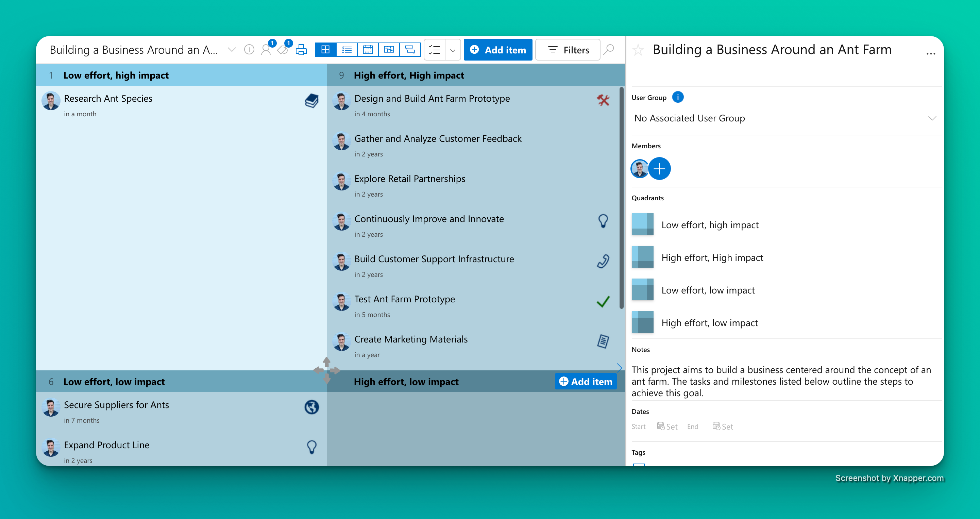Image resolution: width=980 pixels, height=519 pixels.
Task: Click the phone icon on Build Customer Support Infrastructure
Action: coord(603,261)
